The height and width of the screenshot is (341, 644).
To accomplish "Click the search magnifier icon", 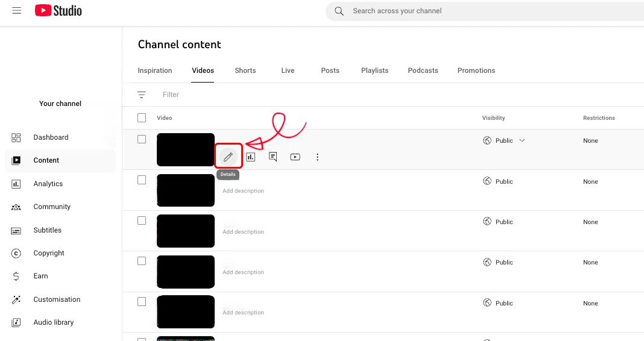I will point(339,11).
